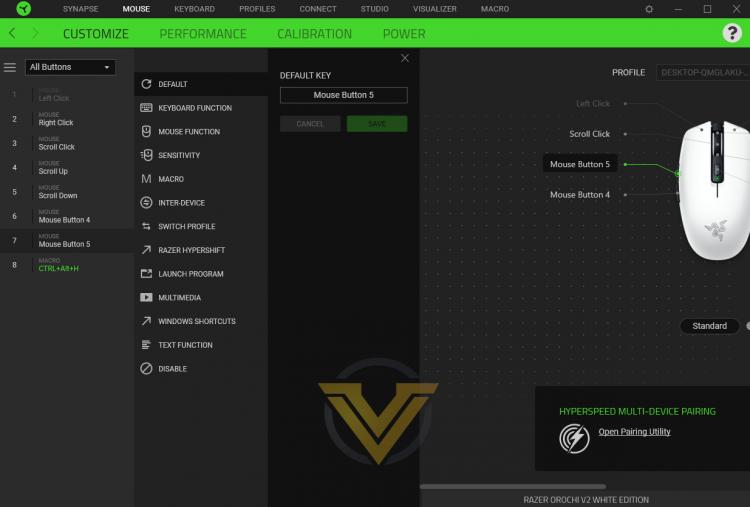Open the hamburger menu beside All Buttons

pyautogui.click(x=10, y=67)
